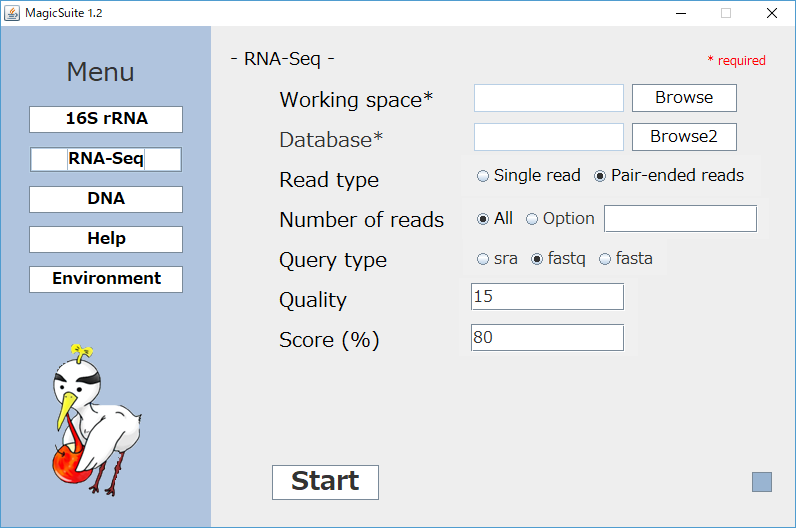Select the Option radio button for reads
The image size is (796, 528).
pos(560,219)
